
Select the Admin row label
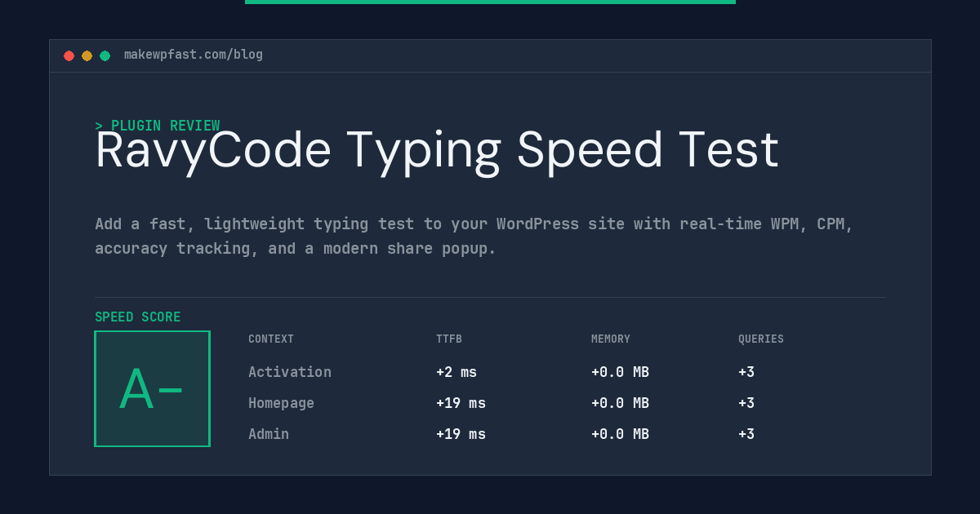pos(269,434)
